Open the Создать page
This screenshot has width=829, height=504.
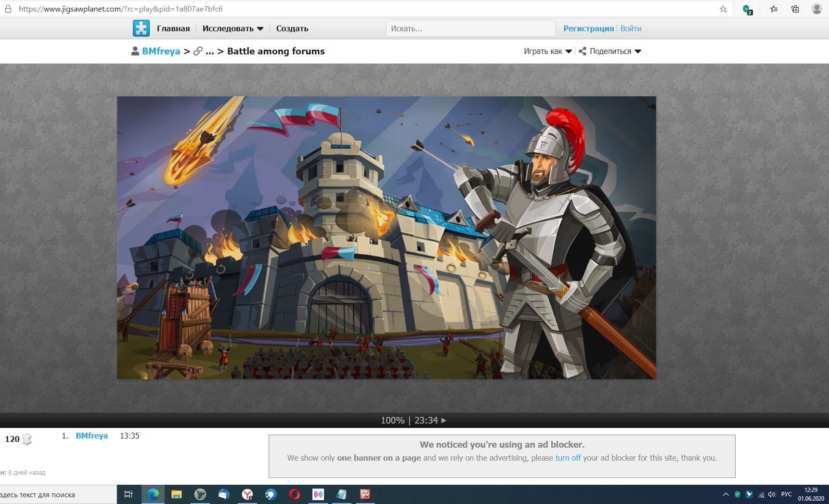click(x=292, y=28)
